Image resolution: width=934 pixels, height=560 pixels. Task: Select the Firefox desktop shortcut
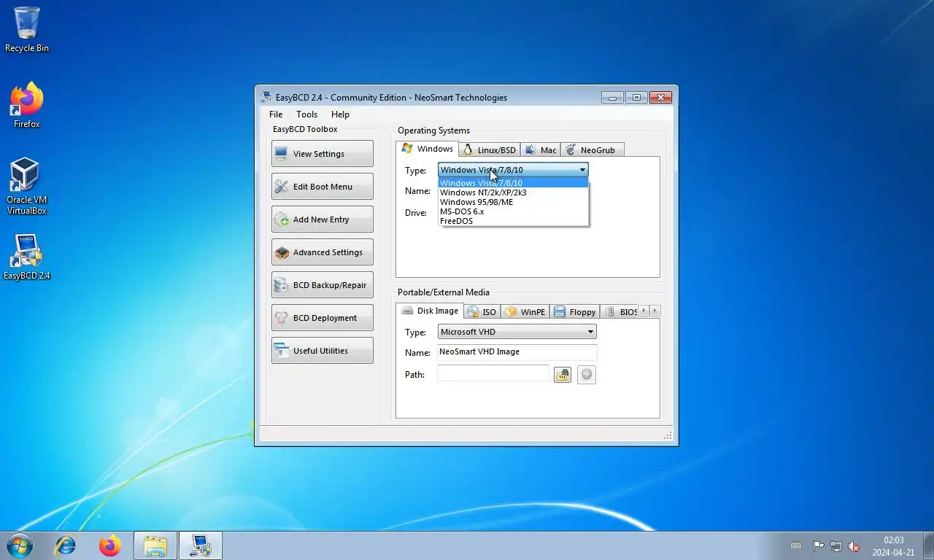[27, 106]
